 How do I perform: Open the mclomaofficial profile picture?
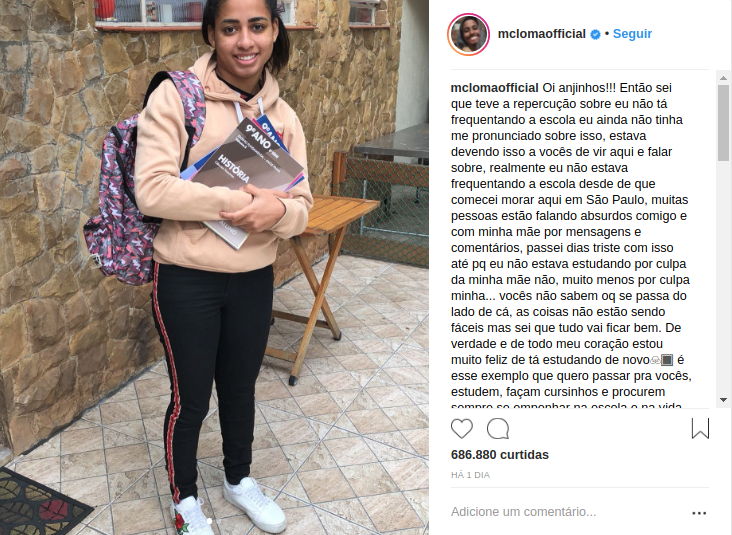(468, 34)
